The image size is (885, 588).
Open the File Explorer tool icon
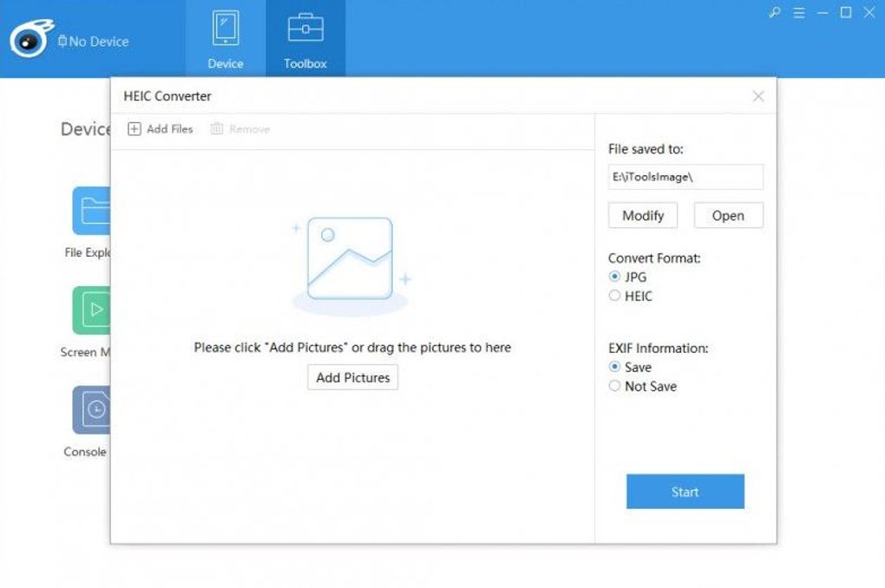[x=91, y=211]
